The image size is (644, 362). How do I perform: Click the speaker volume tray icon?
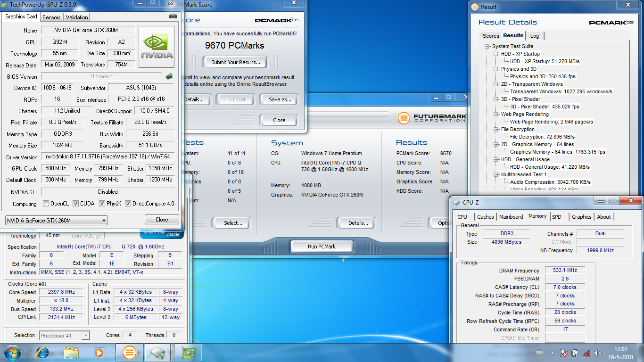598,353
